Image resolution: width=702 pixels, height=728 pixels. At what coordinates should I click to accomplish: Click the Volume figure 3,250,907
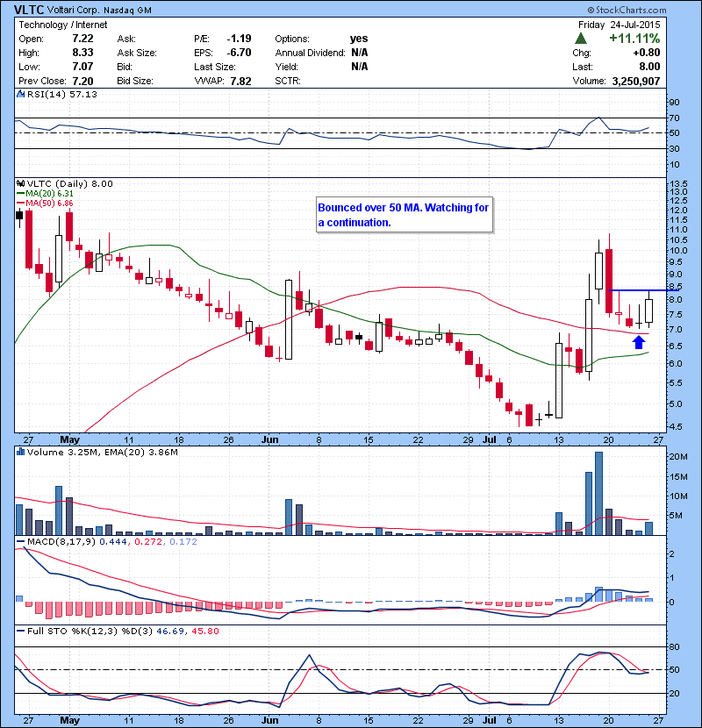[x=636, y=82]
